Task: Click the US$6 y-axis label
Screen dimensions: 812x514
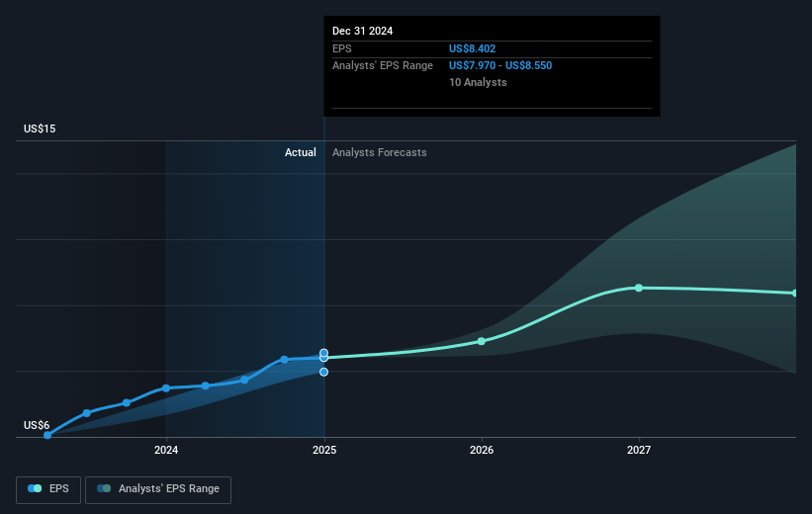Action: [x=37, y=425]
